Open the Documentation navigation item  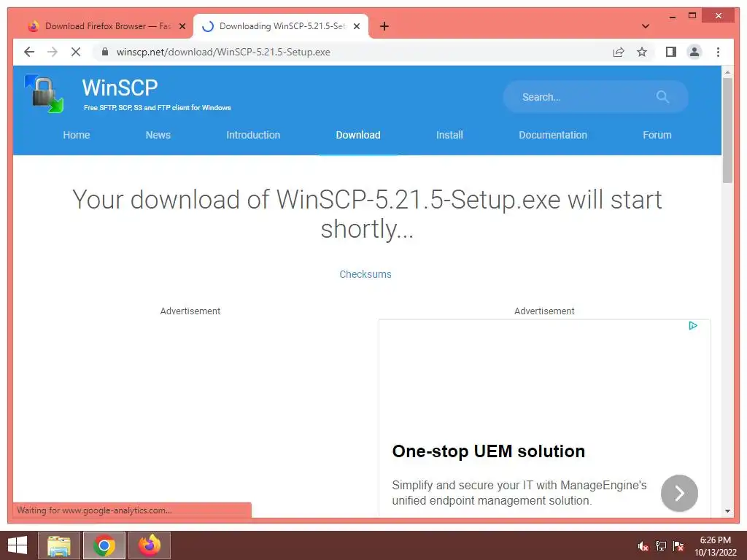pos(553,135)
